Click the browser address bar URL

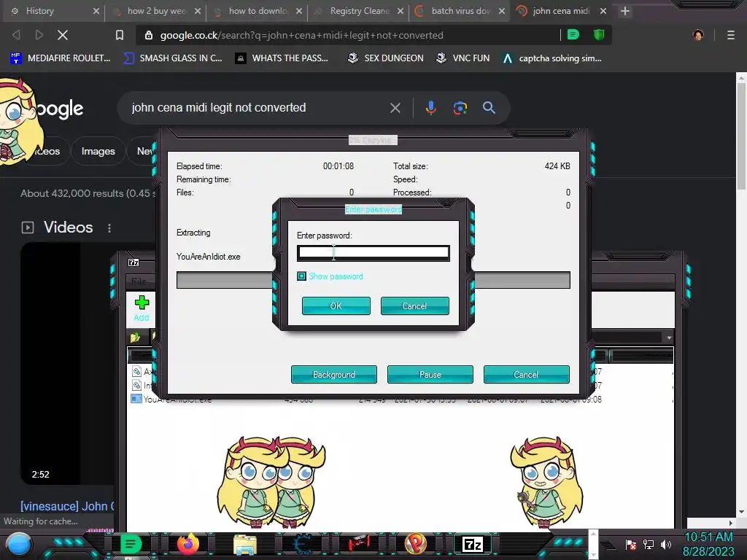click(x=301, y=35)
